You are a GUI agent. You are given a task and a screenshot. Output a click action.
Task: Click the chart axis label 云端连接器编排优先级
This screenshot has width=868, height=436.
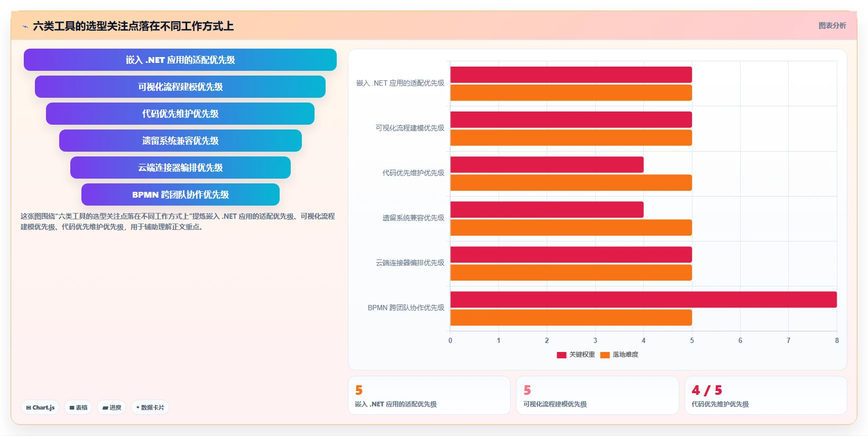tap(410, 263)
